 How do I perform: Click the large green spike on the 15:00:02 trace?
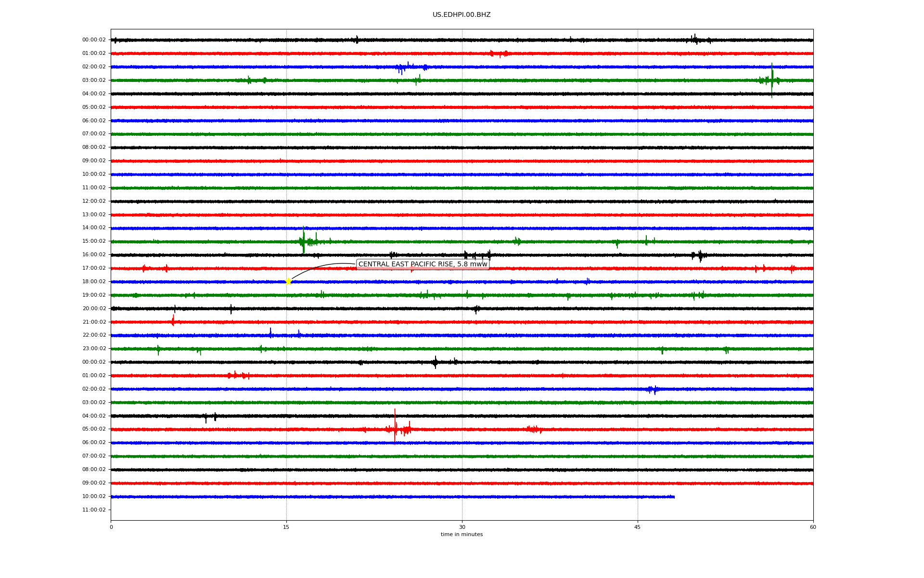303,240
